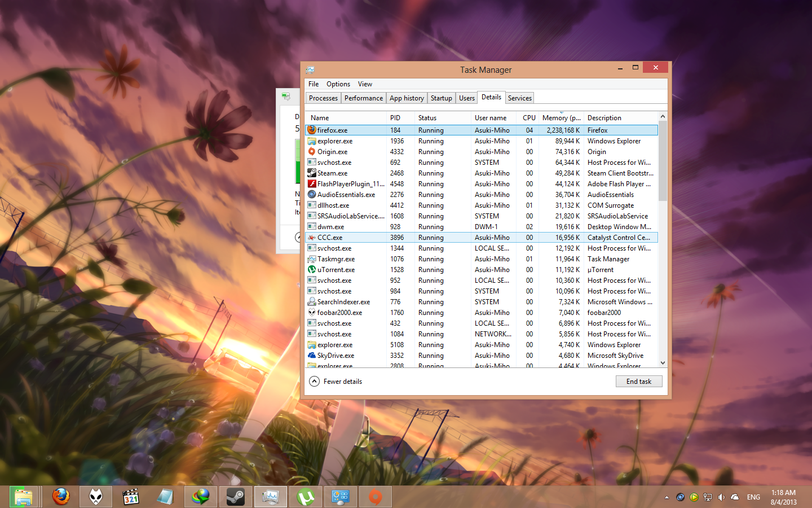Click the Task Manager taskbar icon

pos(270,497)
